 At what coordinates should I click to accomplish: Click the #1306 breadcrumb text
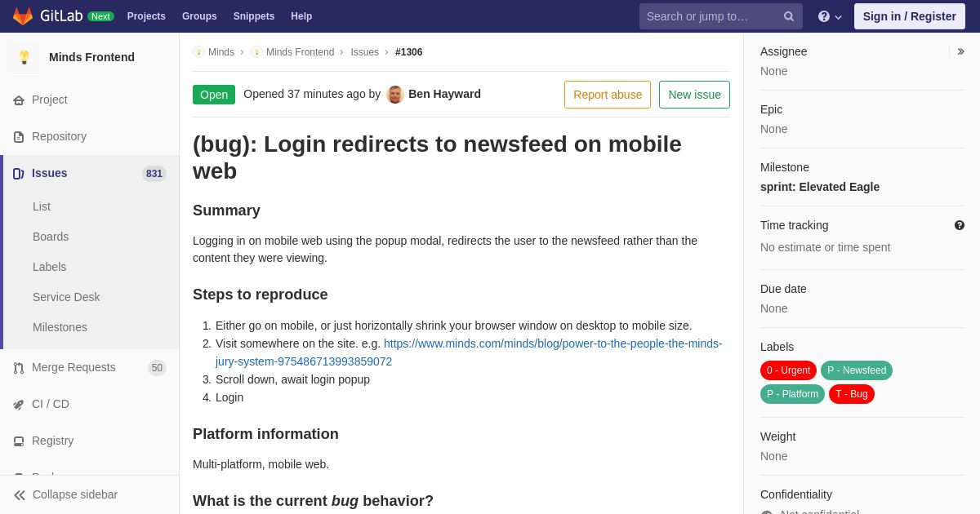tap(408, 52)
